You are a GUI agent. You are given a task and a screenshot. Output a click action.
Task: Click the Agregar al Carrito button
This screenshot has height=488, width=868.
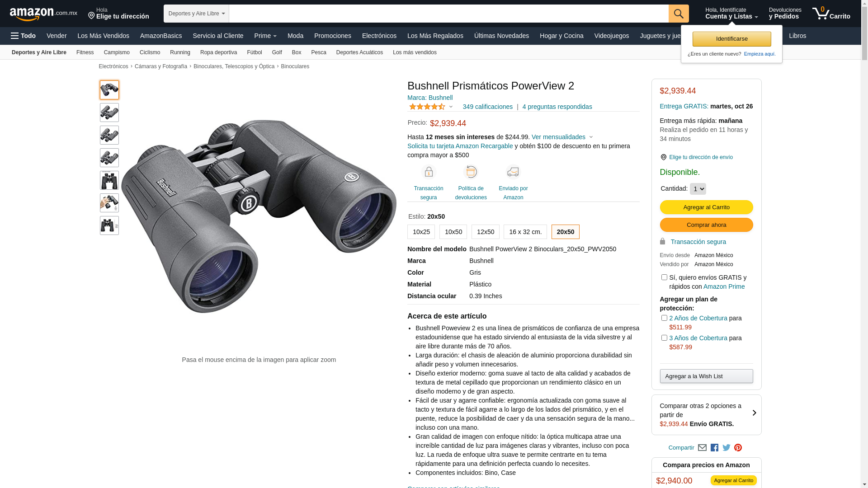tap(706, 207)
